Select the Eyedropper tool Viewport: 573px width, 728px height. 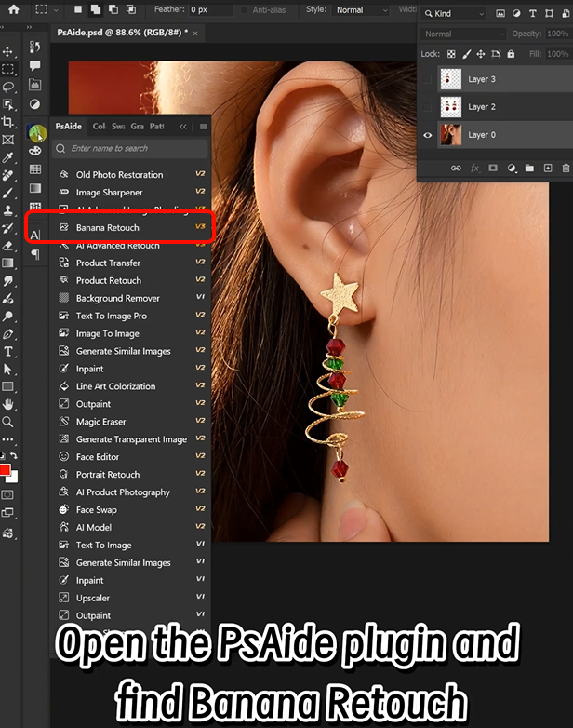7,157
